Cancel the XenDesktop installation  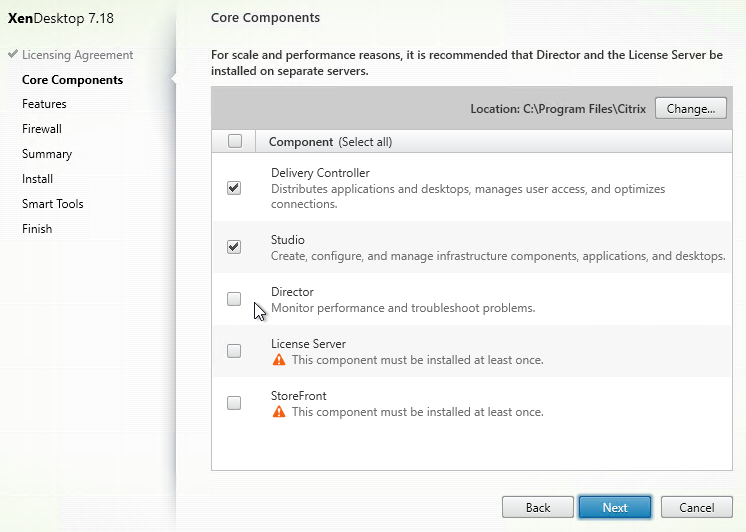click(x=697, y=508)
